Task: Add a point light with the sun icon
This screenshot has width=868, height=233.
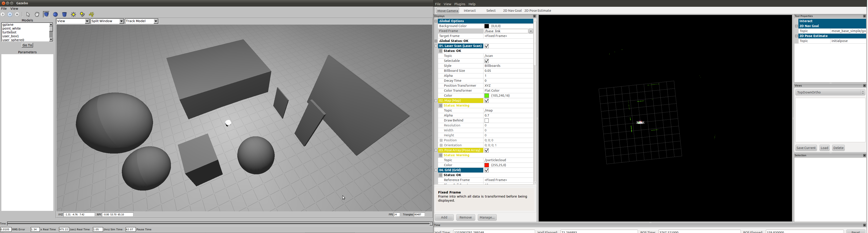Action: pyautogui.click(x=73, y=14)
